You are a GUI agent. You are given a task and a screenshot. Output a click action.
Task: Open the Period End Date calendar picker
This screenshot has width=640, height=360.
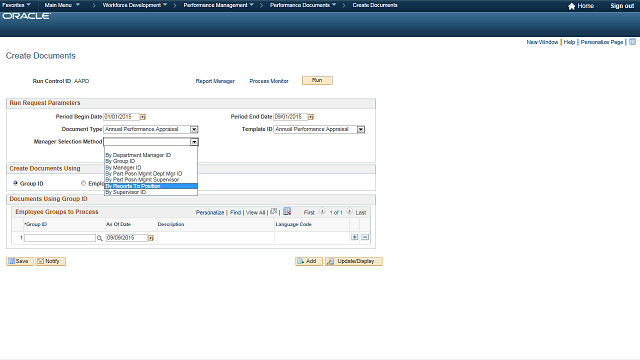311,117
